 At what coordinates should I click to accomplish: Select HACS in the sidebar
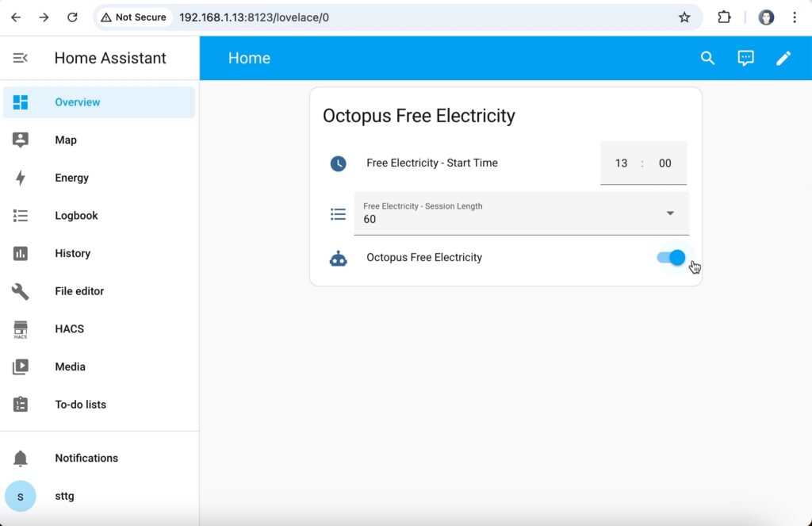click(99, 329)
